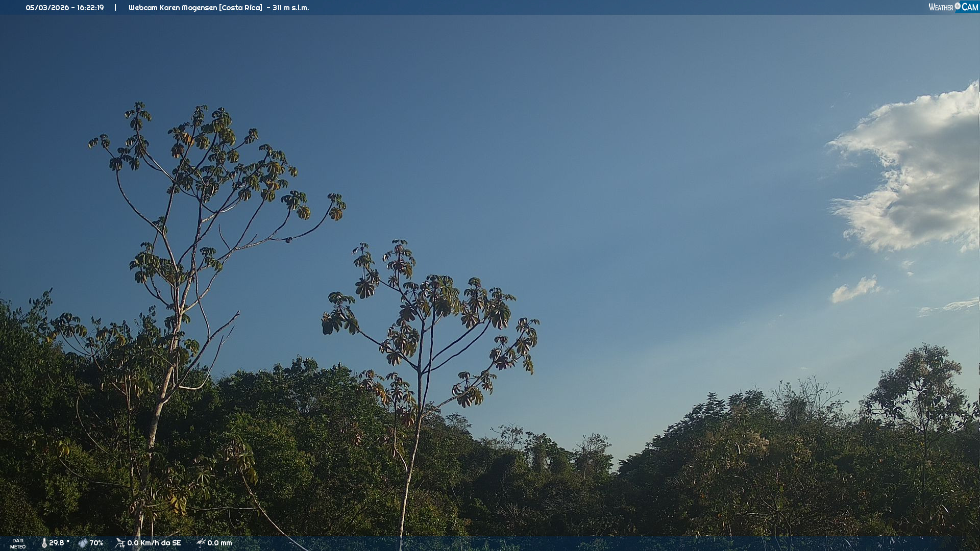Click the CAM text in the logo
980x551 pixels.
pos(970,7)
